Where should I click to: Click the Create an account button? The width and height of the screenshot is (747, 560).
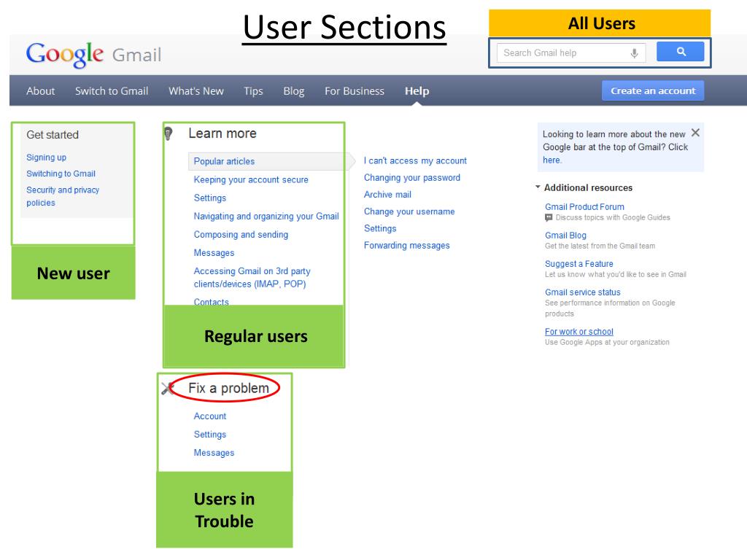click(x=653, y=90)
